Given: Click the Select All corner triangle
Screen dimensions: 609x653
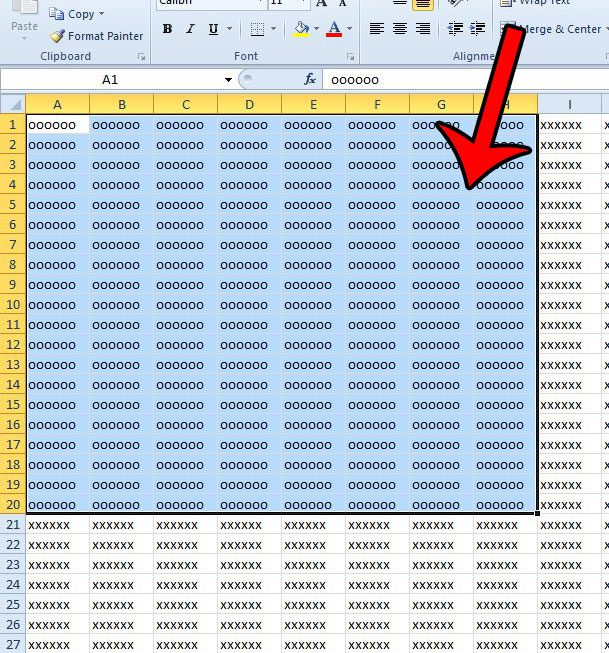Looking at the screenshot, I should pyautogui.click(x=15, y=104).
